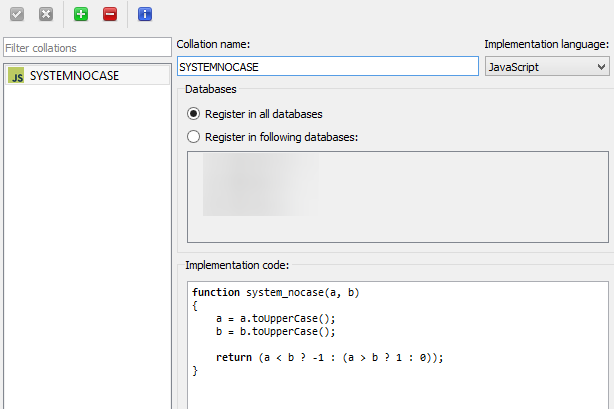Click empty area below SYSTEMNOCASE in list
Image resolution: width=614 pixels, height=409 pixels.
(87, 240)
